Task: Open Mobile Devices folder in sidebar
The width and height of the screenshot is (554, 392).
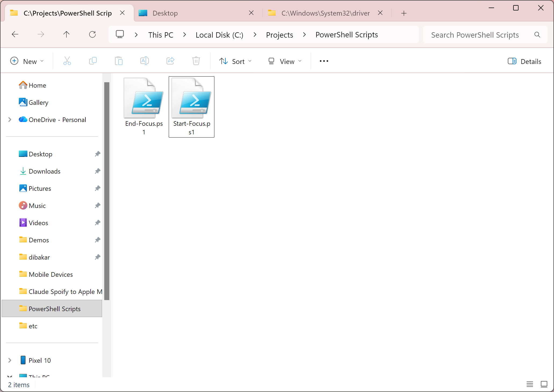Action: click(51, 274)
